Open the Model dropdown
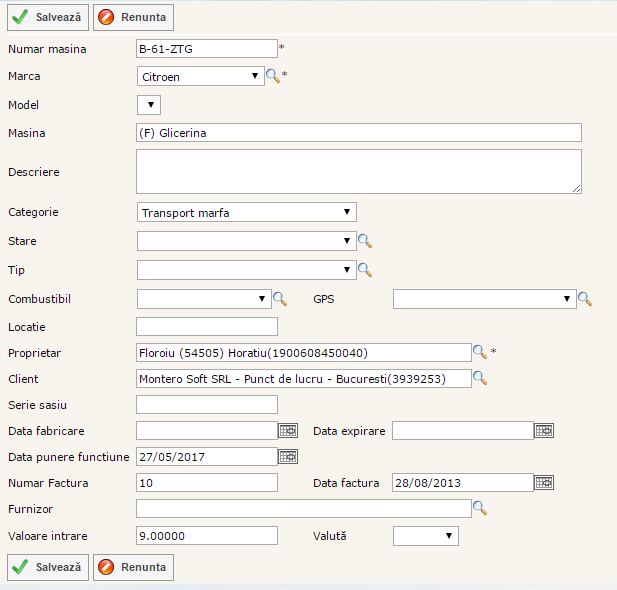 (149, 104)
